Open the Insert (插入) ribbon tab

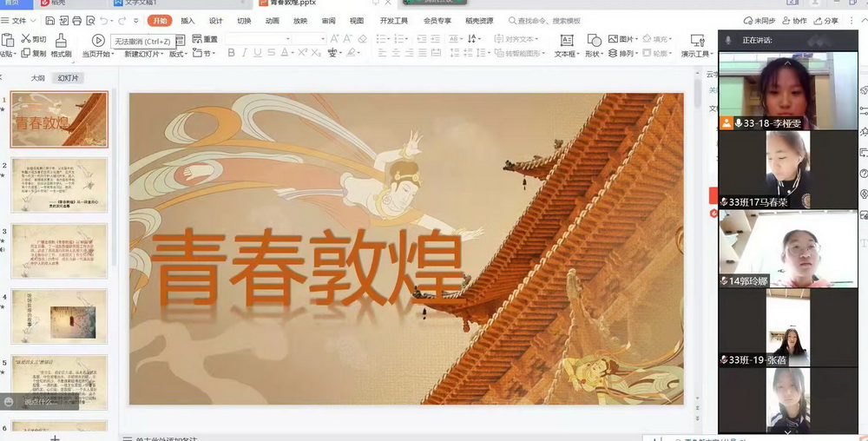tap(187, 21)
